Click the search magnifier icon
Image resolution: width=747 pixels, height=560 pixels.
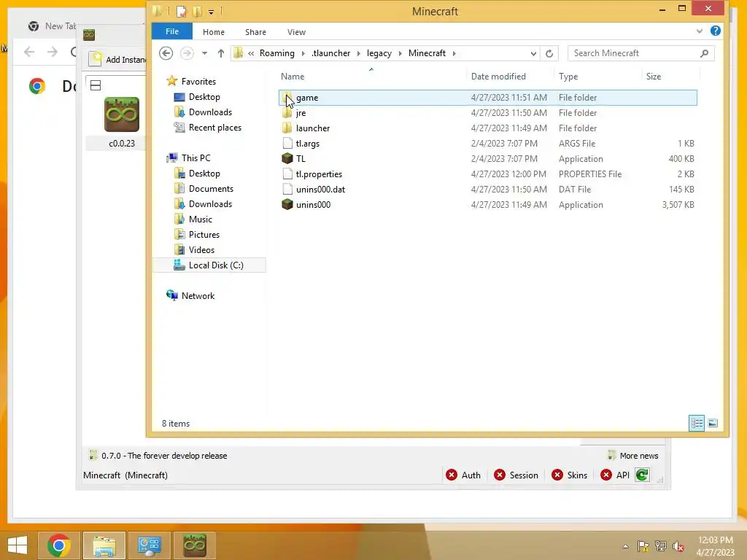(x=704, y=53)
